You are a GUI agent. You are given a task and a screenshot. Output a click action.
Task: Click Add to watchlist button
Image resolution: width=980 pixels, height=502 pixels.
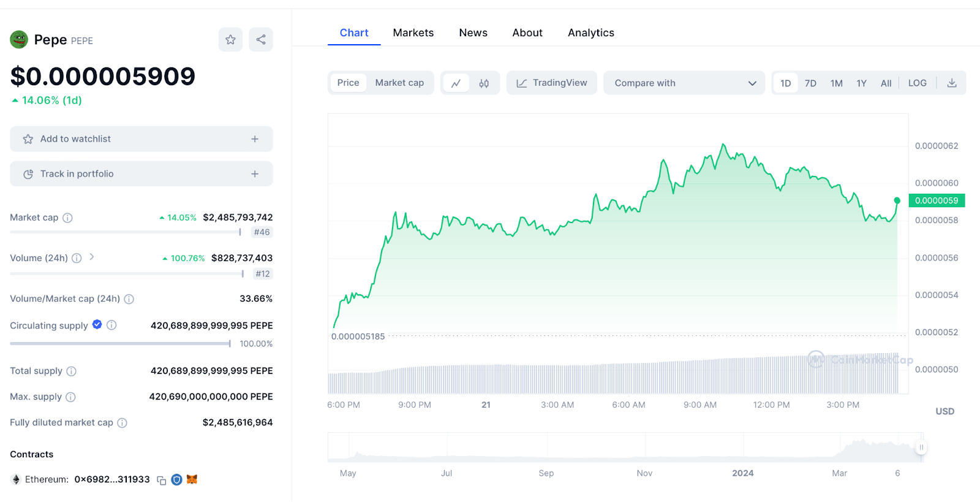tap(141, 139)
